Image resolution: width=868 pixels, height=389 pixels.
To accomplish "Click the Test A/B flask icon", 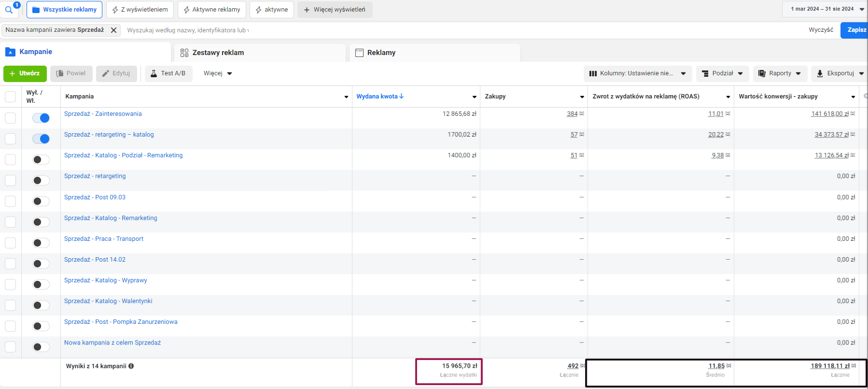I will (x=154, y=73).
